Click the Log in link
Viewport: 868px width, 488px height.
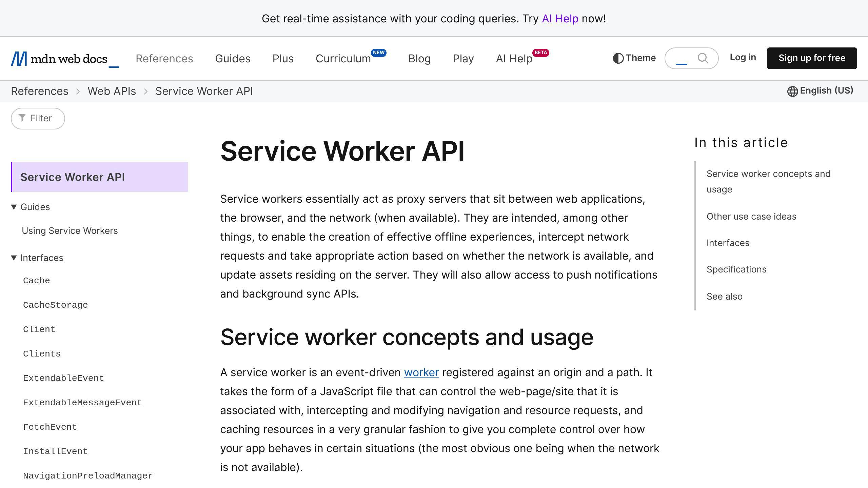point(743,58)
